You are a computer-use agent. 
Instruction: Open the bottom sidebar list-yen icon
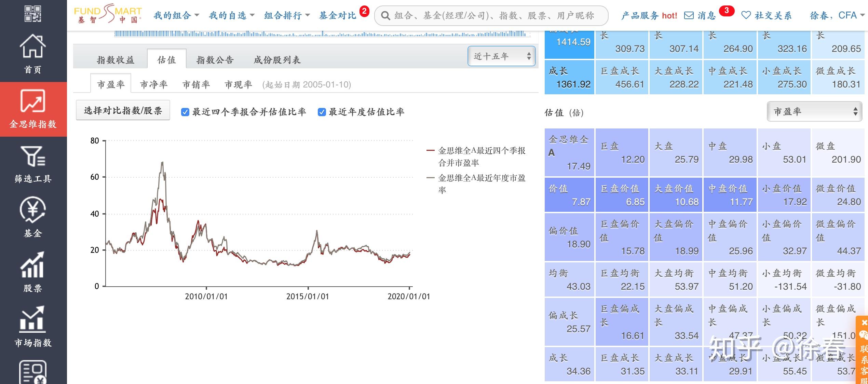tap(33, 372)
